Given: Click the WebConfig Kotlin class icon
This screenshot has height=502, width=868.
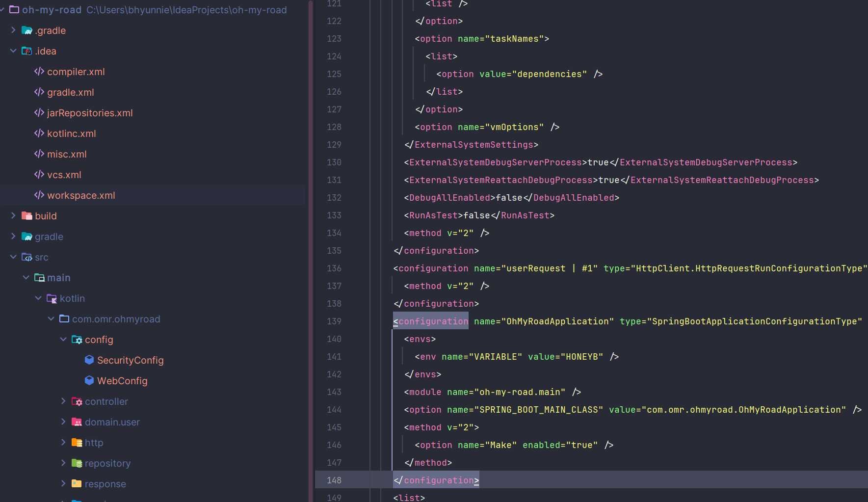Looking at the screenshot, I should [x=89, y=381].
